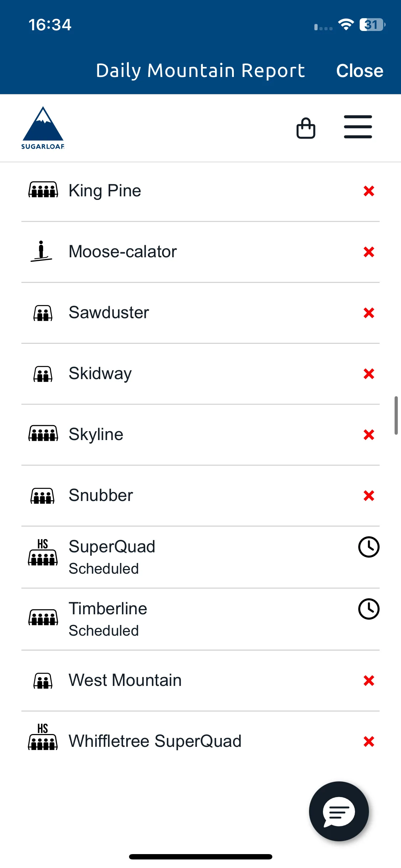Screen dimensions: 401x868
Task: Click the page scrollbar thumb
Action: point(396,415)
